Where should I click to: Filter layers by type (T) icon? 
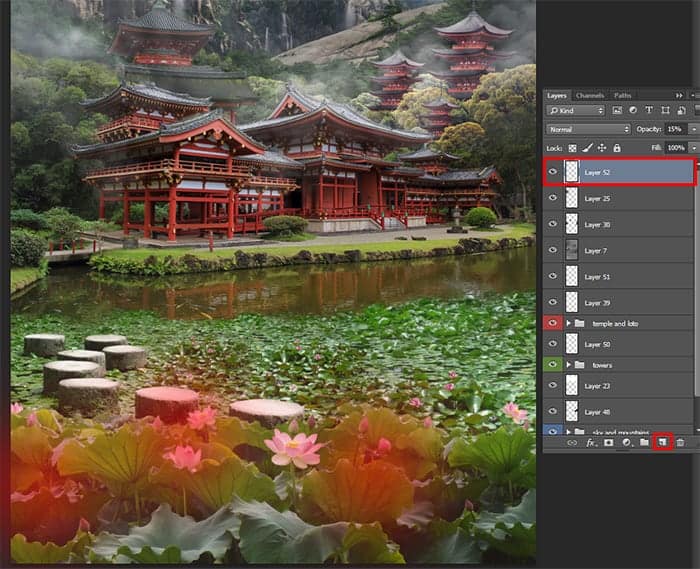(649, 110)
